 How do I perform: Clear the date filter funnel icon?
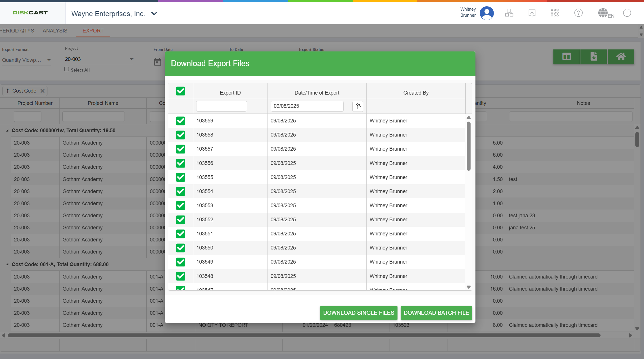click(358, 106)
